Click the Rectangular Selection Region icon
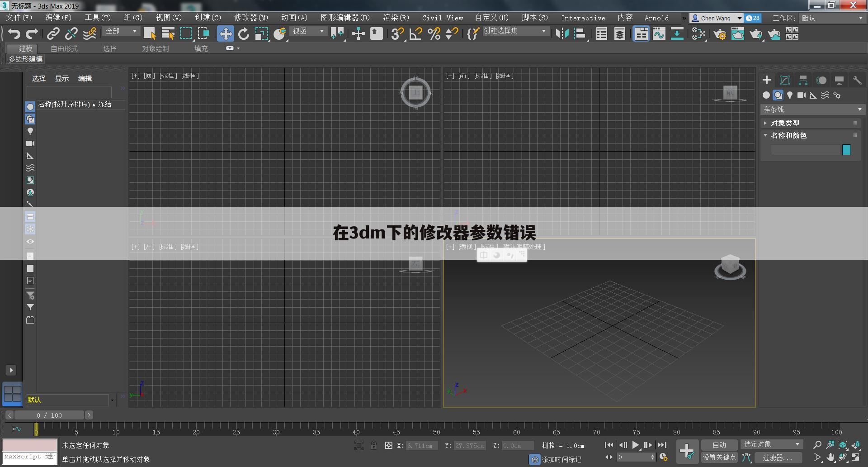The image size is (868, 467). click(x=186, y=33)
